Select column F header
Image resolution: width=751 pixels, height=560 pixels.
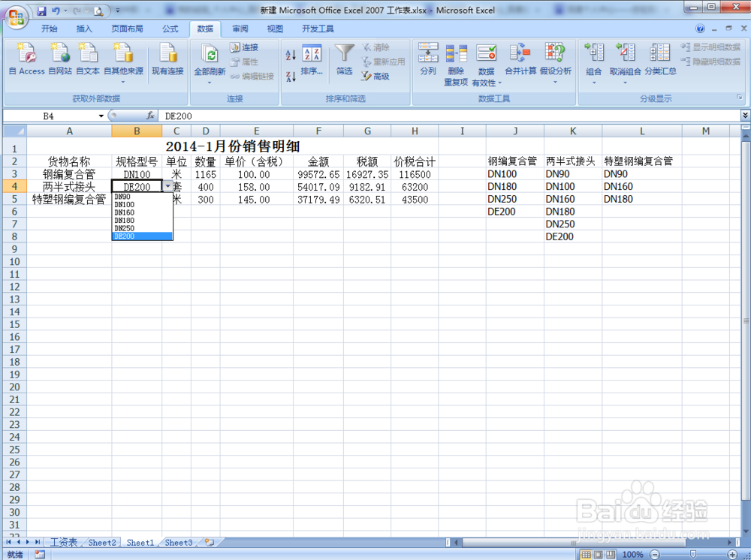tap(318, 131)
